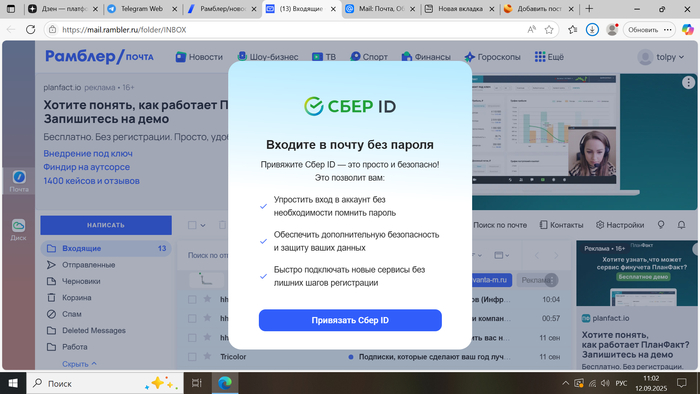Open the Черновики folder
Image resolution: width=700 pixels, height=394 pixels.
106,281
